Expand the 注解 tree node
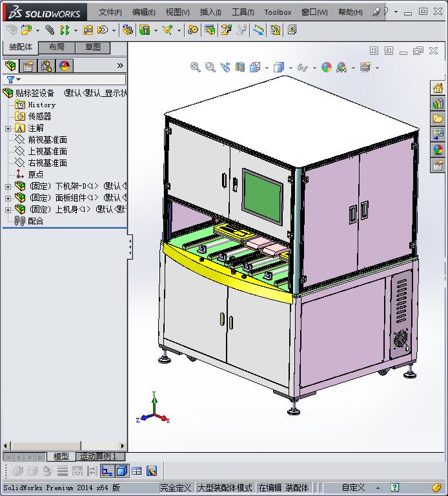448x496 pixels. (8, 129)
